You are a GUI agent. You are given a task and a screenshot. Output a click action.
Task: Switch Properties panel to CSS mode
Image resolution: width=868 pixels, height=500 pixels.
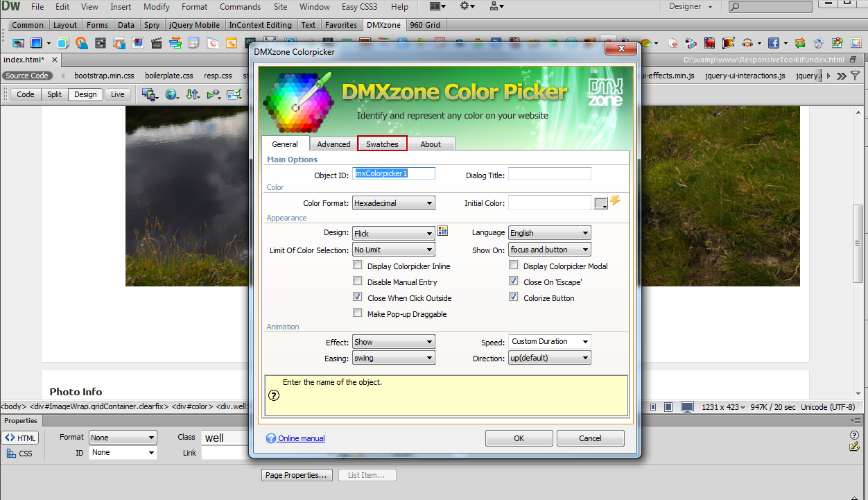(x=20, y=454)
